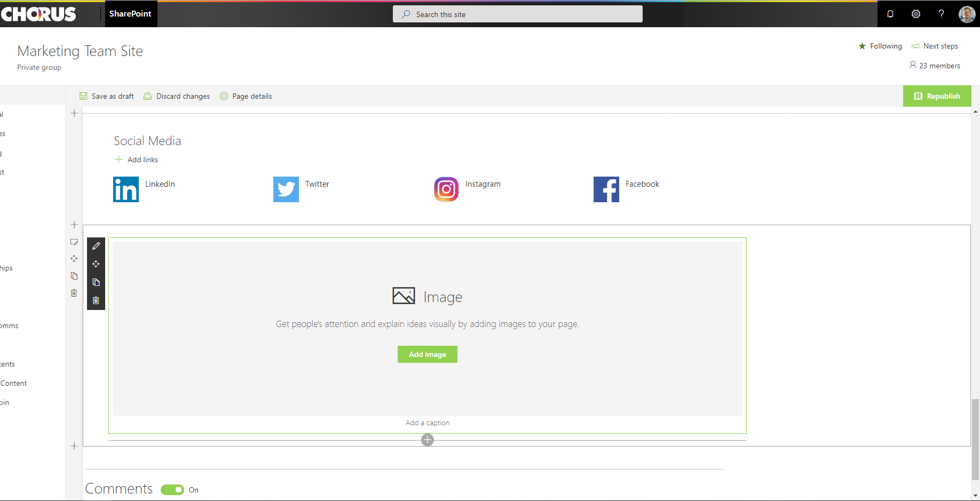
Task: Click the scroll up arrow of page
Action: (x=975, y=112)
